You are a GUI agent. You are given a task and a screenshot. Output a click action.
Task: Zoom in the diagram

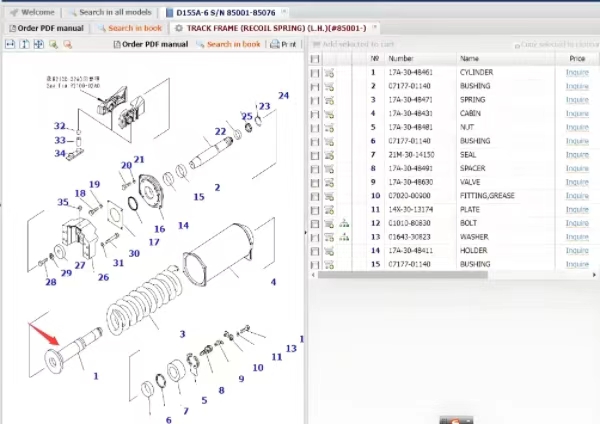coord(53,44)
